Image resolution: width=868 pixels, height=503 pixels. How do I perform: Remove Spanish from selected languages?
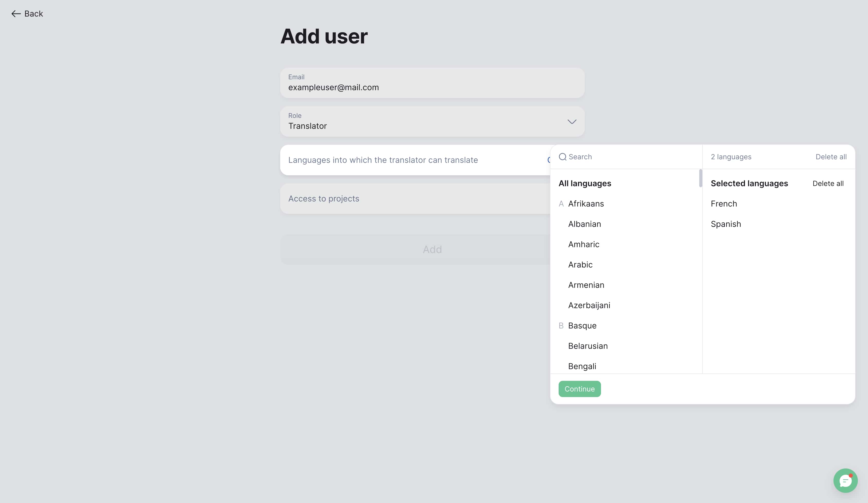tap(726, 224)
